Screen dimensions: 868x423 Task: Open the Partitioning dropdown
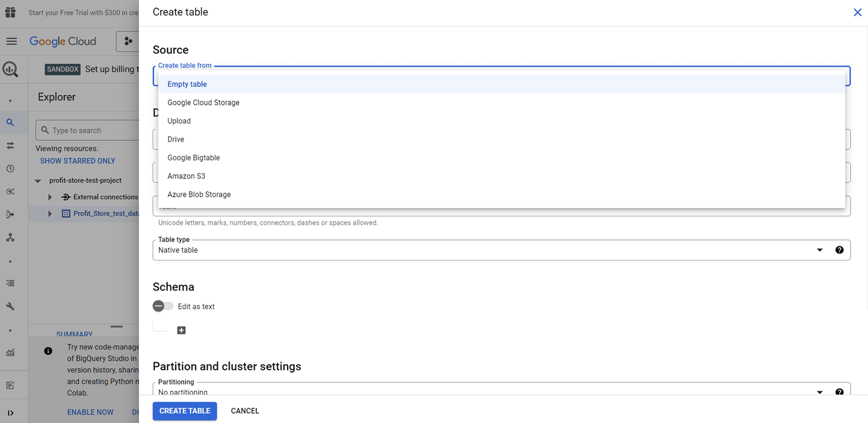coord(820,392)
